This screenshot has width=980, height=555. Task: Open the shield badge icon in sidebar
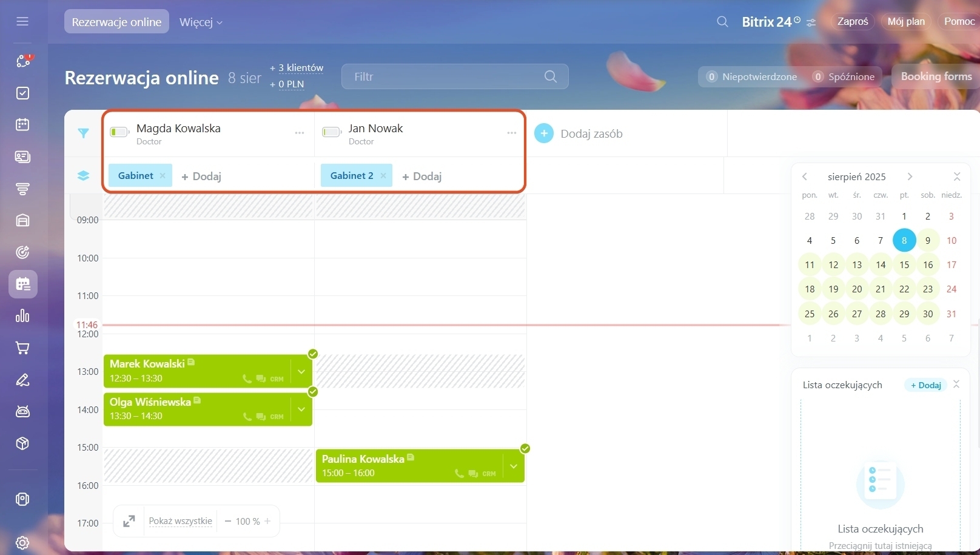22,499
